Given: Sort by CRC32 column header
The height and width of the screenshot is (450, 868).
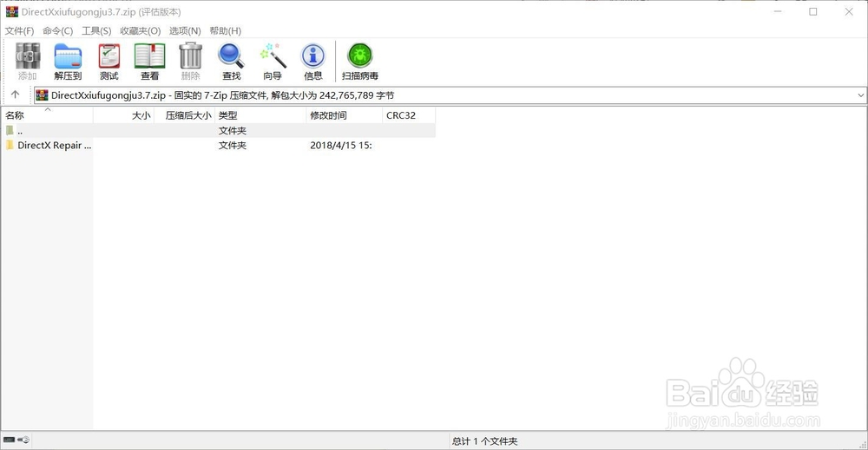Looking at the screenshot, I should (409, 115).
